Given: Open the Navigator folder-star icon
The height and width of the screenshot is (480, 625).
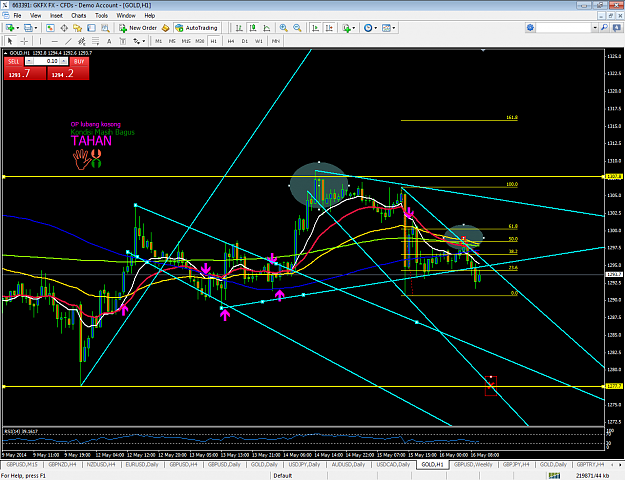Looking at the screenshot, I should (x=77, y=28).
